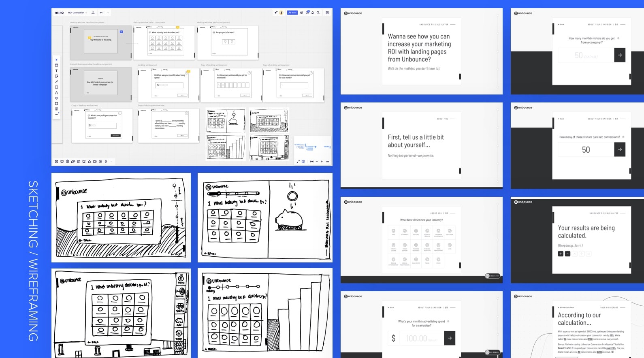Click the blue comment marker on welcome frame
Viewport: 644px width, 358px height.
[121, 32]
